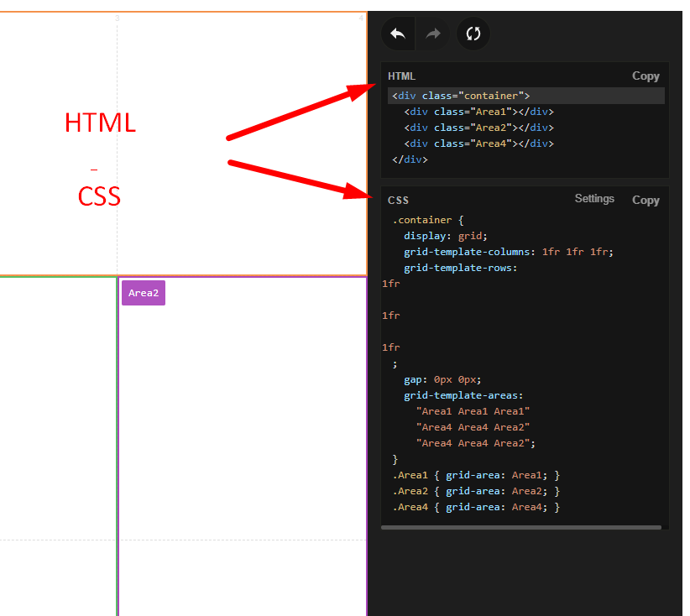Click the CSS panel header

pyautogui.click(x=398, y=201)
